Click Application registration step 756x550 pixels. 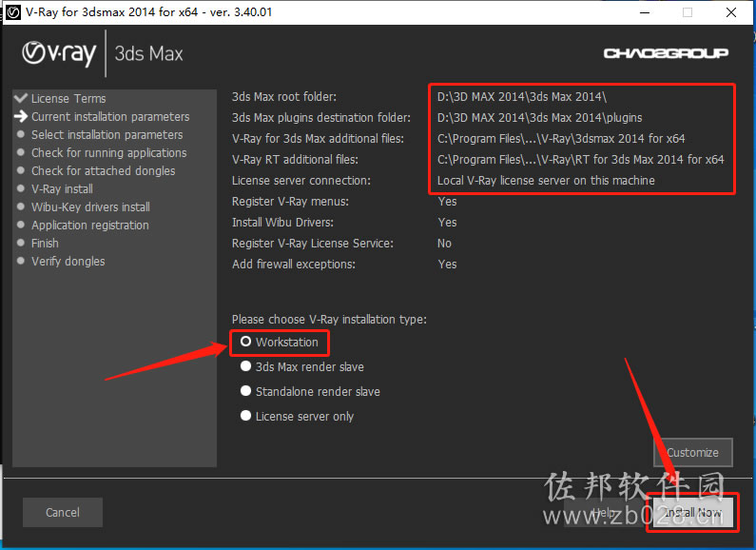[x=90, y=226]
